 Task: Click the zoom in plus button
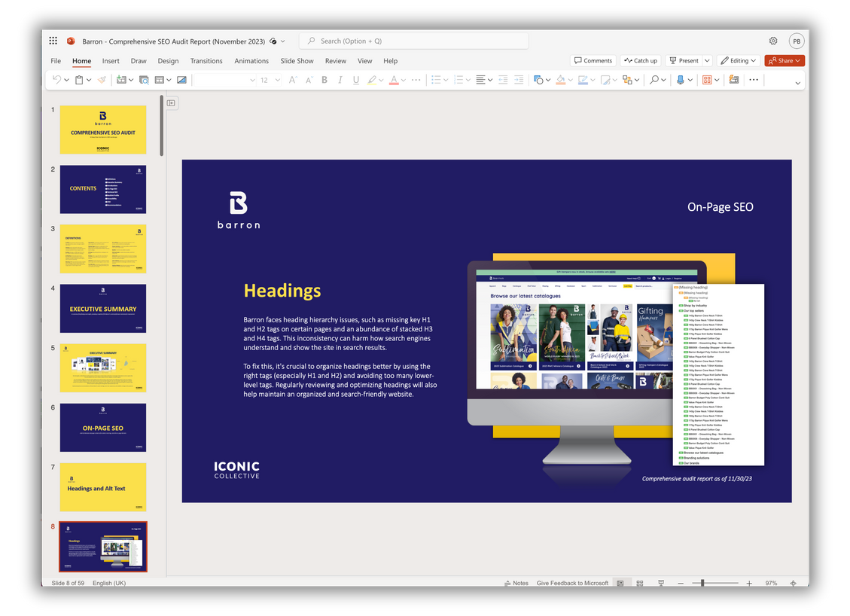tap(749, 583)
